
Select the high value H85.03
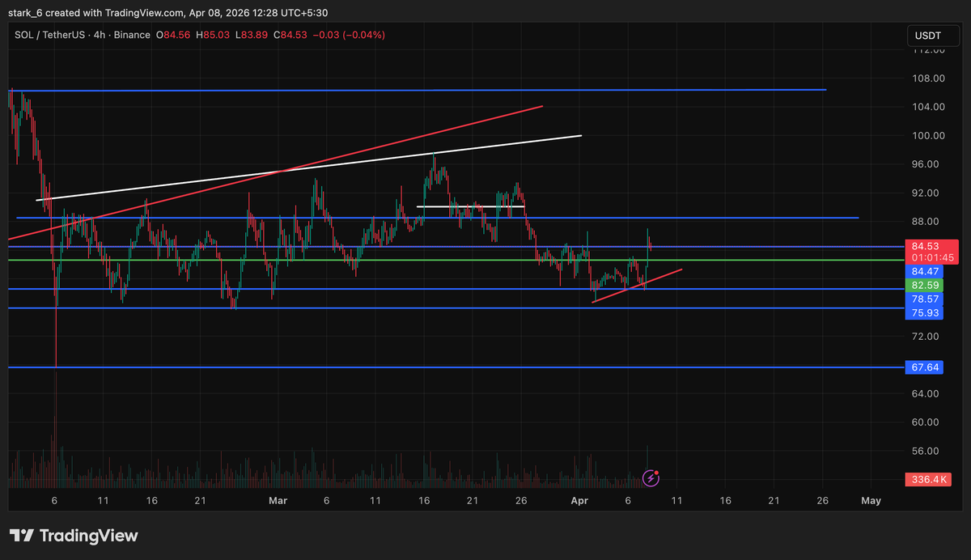click(214, 35)
